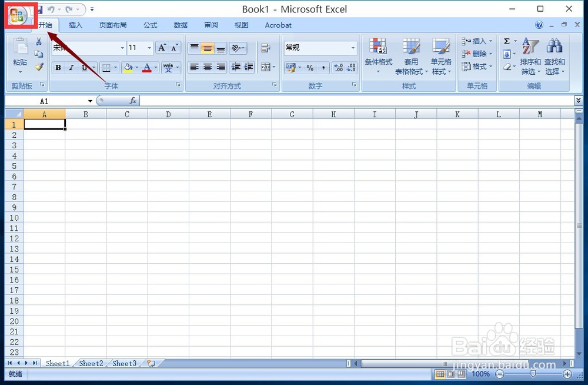Switch to the 页面布局 ribbon tab
Screen dimensions: 588x385
tap(112, 25)
